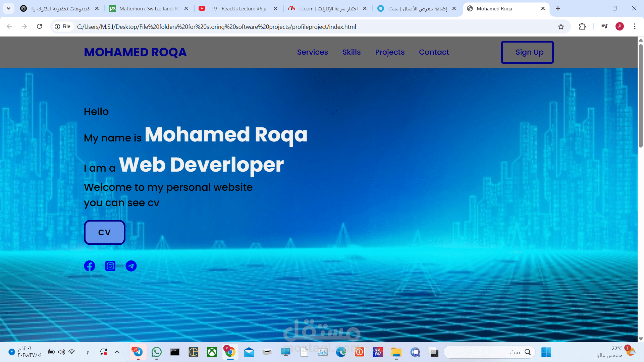Open the clock and date in the taskbar
Viewport: 644px width, 362px height.
click(30, 352)
